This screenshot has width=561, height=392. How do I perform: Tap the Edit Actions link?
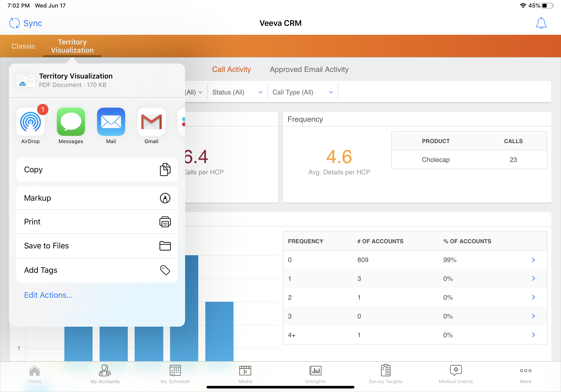[48, 295]
